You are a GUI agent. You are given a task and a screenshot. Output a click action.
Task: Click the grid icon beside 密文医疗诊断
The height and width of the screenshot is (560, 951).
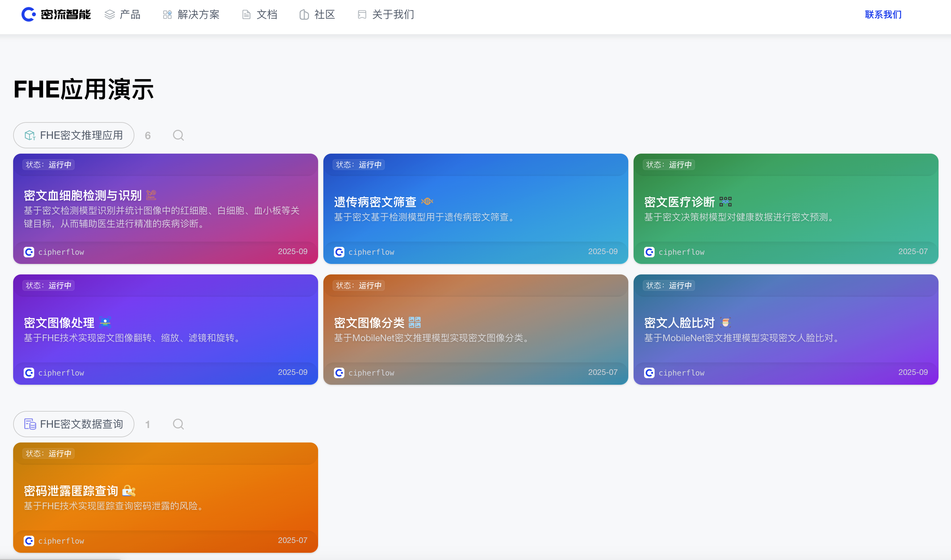pyautogui.click(x=725, y=202)
